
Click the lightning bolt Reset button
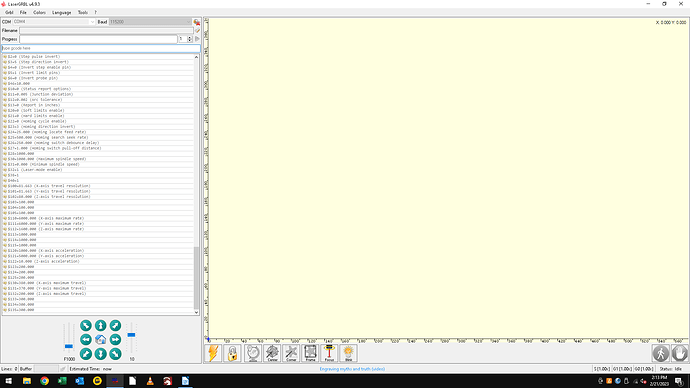(213, 353)
